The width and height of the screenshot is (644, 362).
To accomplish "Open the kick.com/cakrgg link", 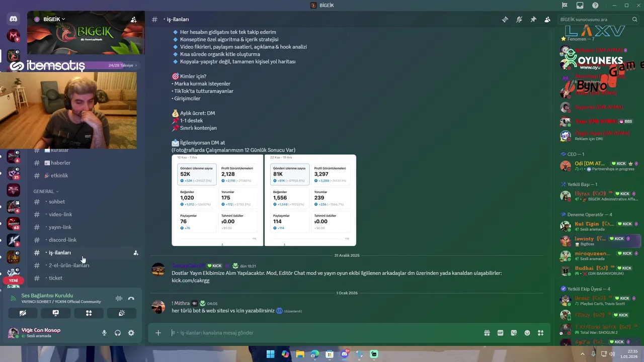I will point(190,281).
